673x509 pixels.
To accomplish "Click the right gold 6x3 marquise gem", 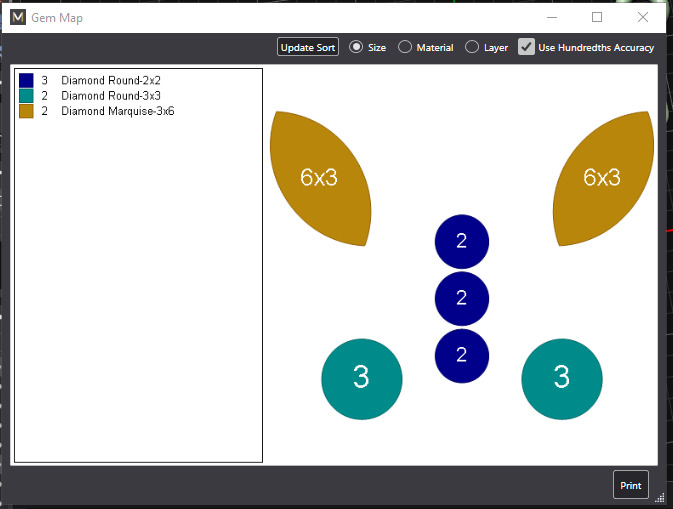I will pyautogui.click(x=603, y=178).
